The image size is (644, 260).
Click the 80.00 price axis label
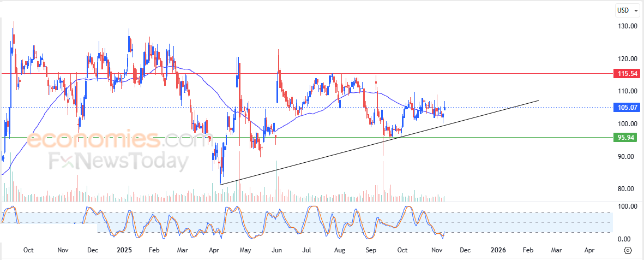point(627,189)
